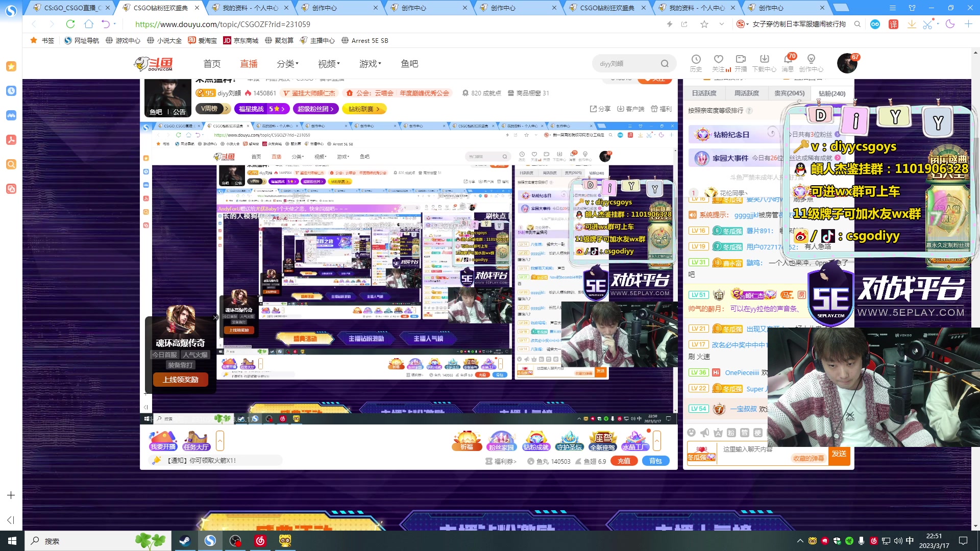
Task: Click the 收藏的弹幕 button
Action: pos(808,458)
